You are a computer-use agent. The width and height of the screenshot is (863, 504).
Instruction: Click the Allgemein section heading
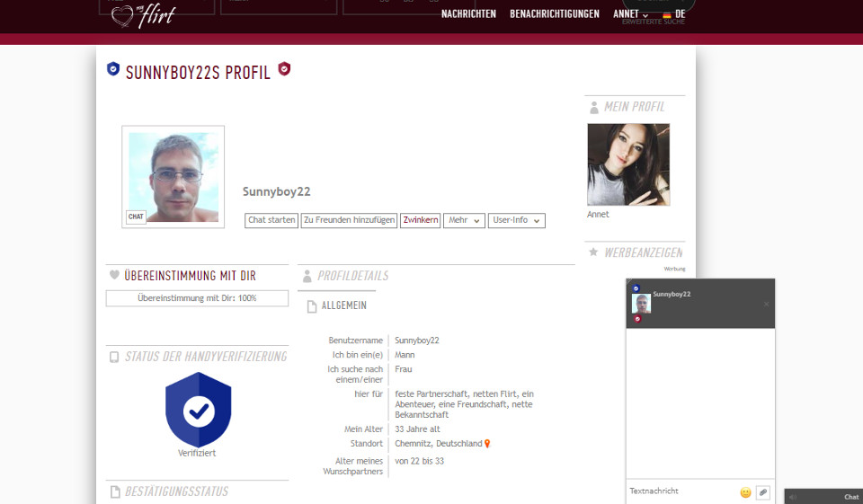coord(344,305)
